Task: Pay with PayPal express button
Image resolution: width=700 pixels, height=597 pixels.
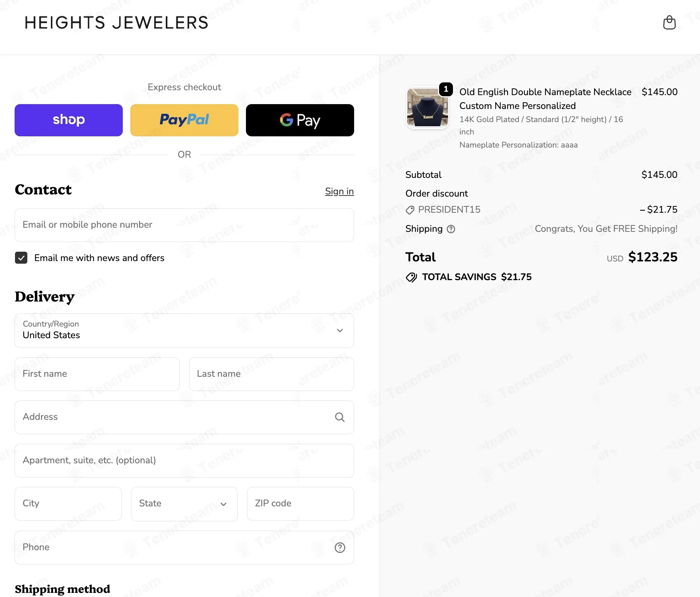Action: [184, 120]
